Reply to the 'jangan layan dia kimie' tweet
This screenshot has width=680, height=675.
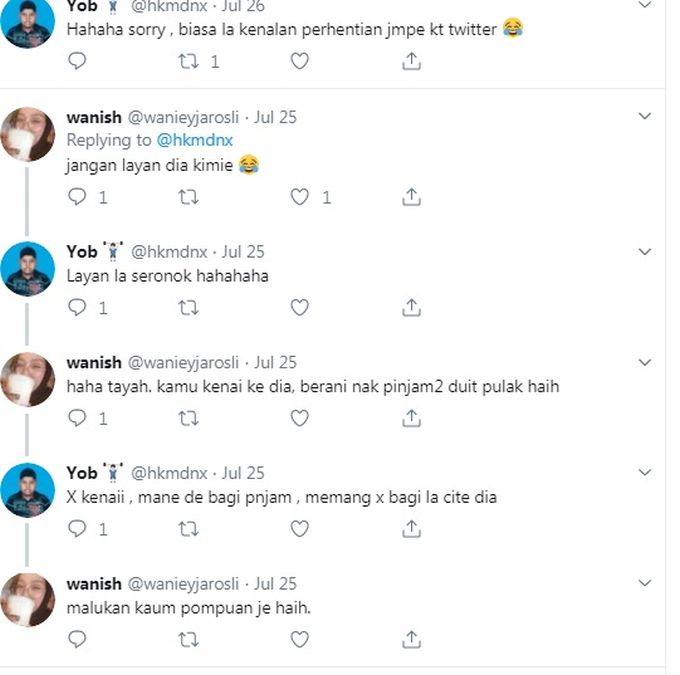(77, 197)
